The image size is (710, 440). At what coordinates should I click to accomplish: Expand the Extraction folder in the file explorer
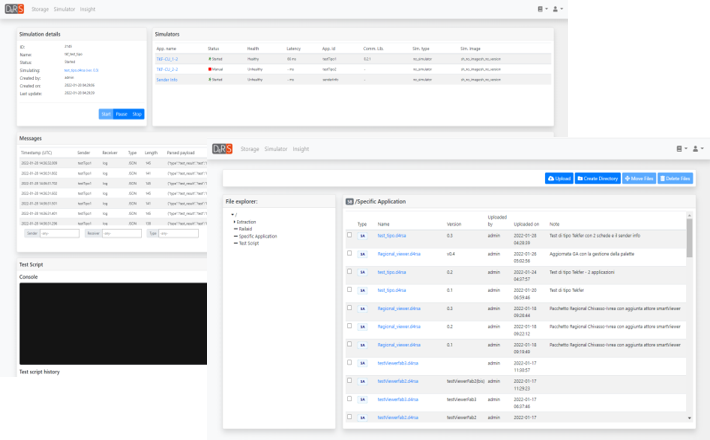tap(235, 221)
